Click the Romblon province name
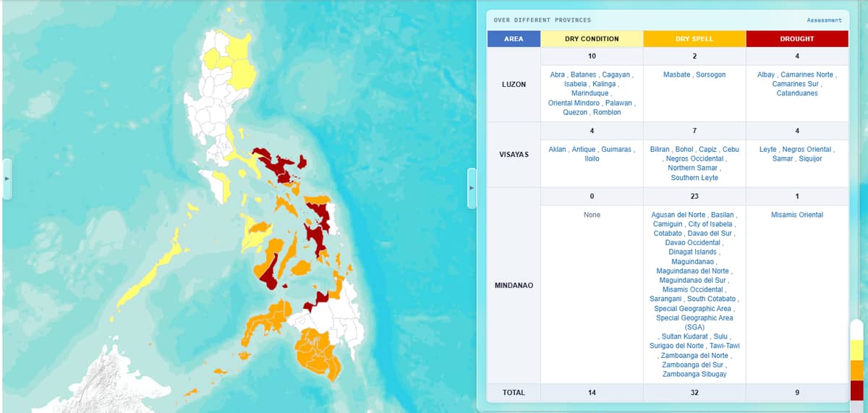The height and width of the screenshot is (413, 868). (607, 112)
